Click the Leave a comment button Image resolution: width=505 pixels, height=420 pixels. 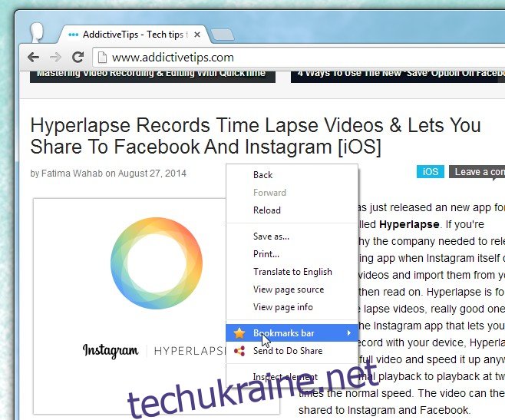pyautogui.click(x=477, y=172)
